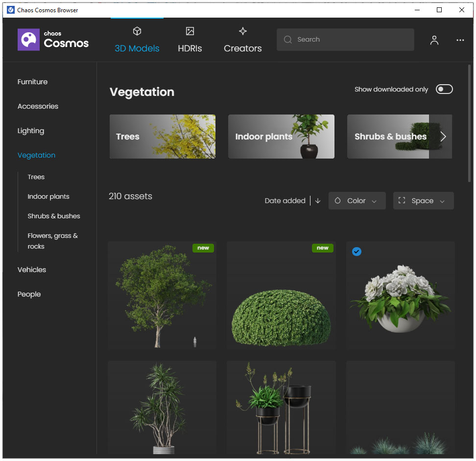Screen dimensions: 476x461
Task: Click the HDRIs image icon
Action: 190,31
